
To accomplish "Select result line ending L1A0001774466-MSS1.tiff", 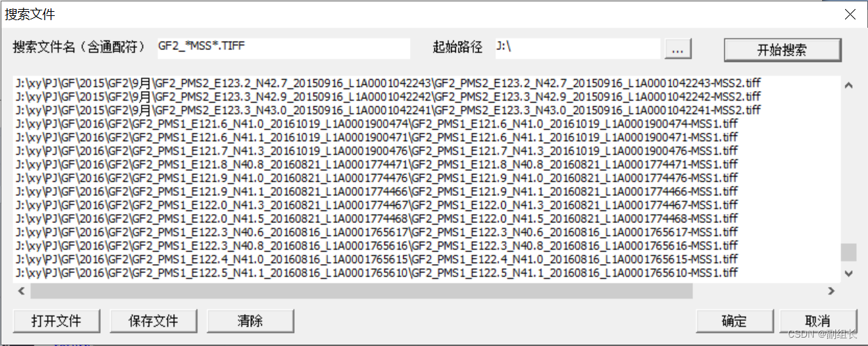I will click(377, 192).
